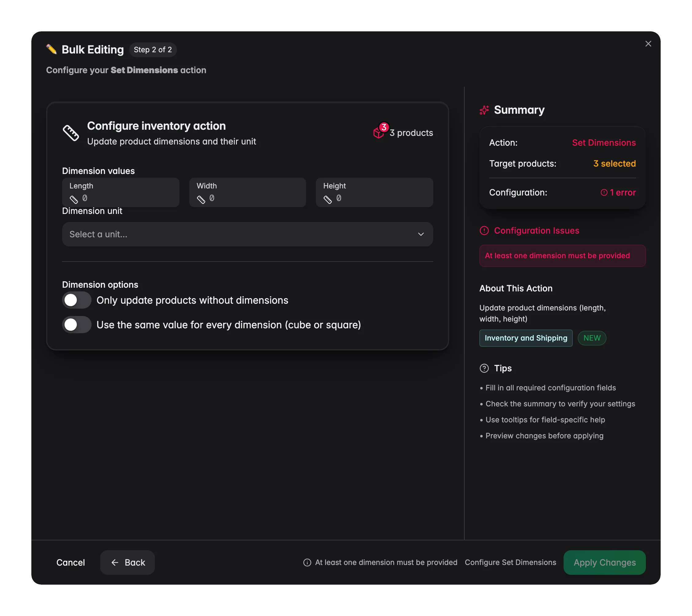Focus the Height input field
Viewport: 692px width, 616px height.
point(375,192)
